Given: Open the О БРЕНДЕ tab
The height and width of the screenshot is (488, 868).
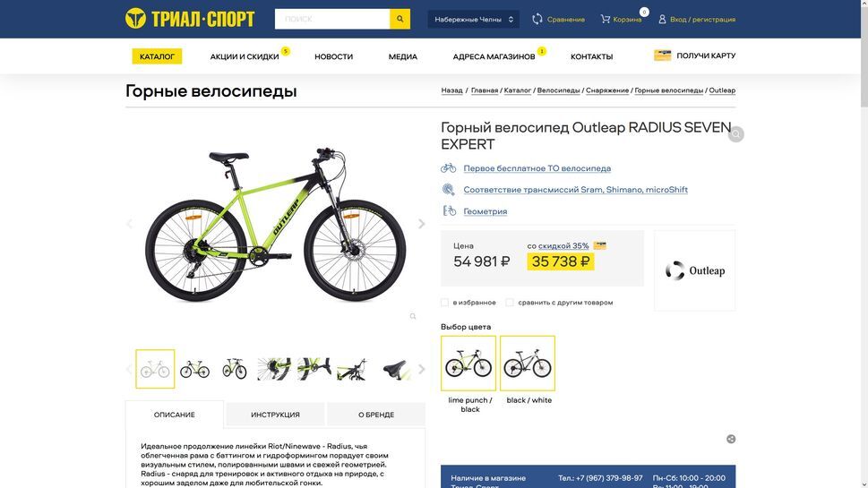Looking at the screenshot, I should 376,415.
